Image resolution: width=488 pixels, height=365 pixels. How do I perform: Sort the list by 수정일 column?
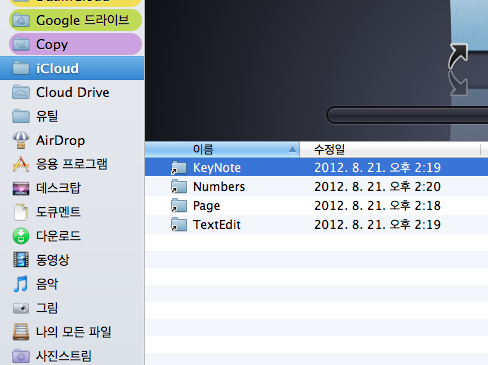pyautogui.click(x=390, y=149)
